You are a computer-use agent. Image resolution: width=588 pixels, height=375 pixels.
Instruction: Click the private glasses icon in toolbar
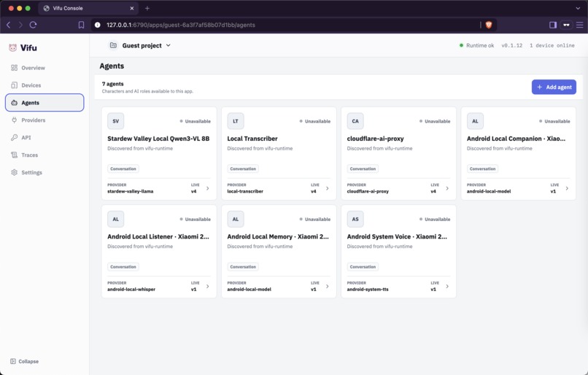click(x=566, y=25)
